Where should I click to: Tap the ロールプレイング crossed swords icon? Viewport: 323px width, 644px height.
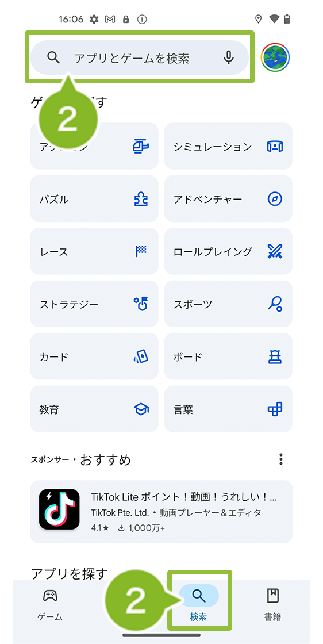pyautogui.click(x=275, y=251)
